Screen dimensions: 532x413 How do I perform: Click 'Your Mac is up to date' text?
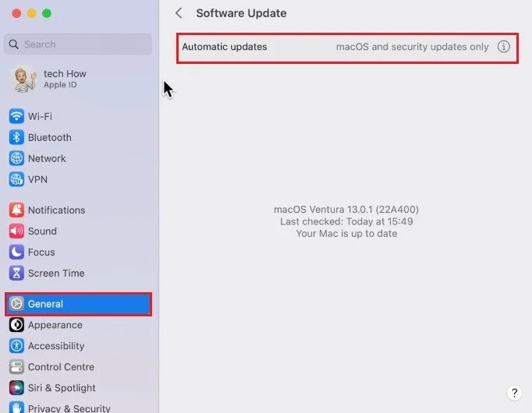(x=346, y=234)
